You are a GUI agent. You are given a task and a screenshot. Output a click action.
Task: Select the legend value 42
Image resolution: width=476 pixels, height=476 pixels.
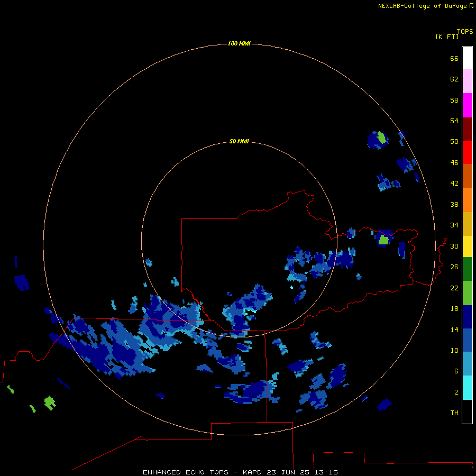pos(454,184)
